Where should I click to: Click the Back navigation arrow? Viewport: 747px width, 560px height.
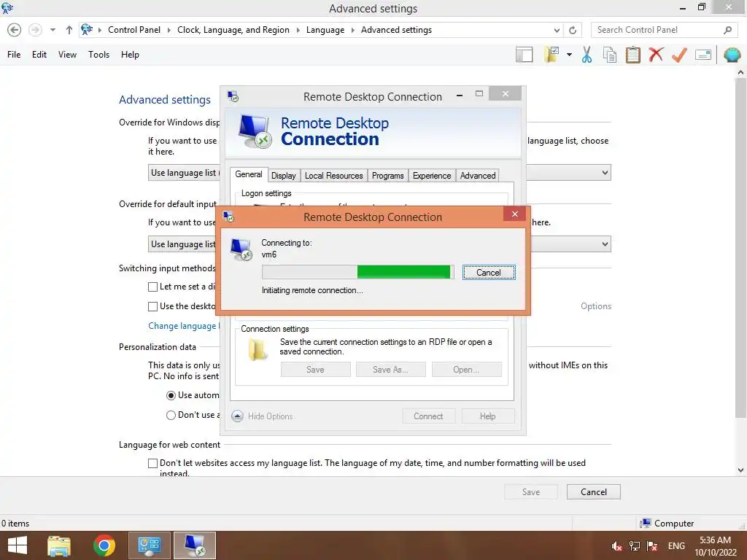point(15,30)
